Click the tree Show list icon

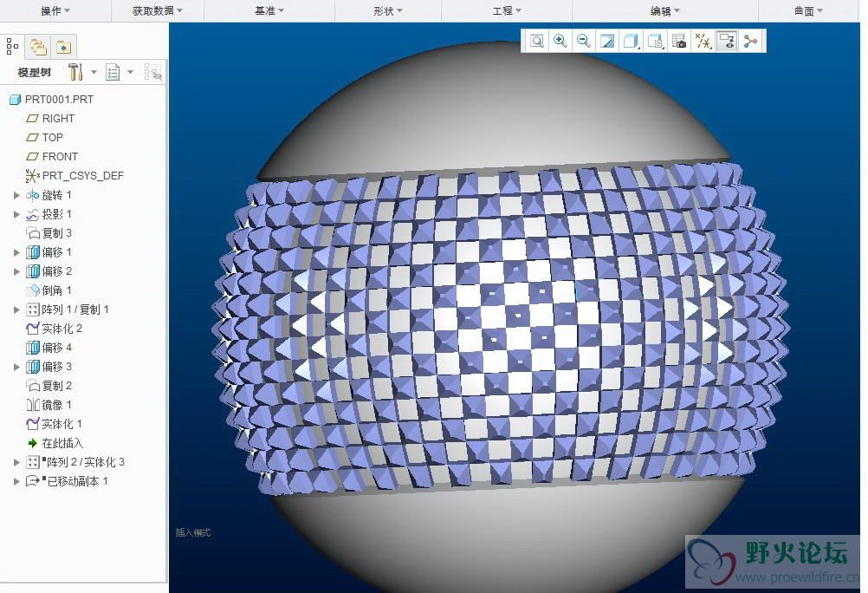coord(113,72)
